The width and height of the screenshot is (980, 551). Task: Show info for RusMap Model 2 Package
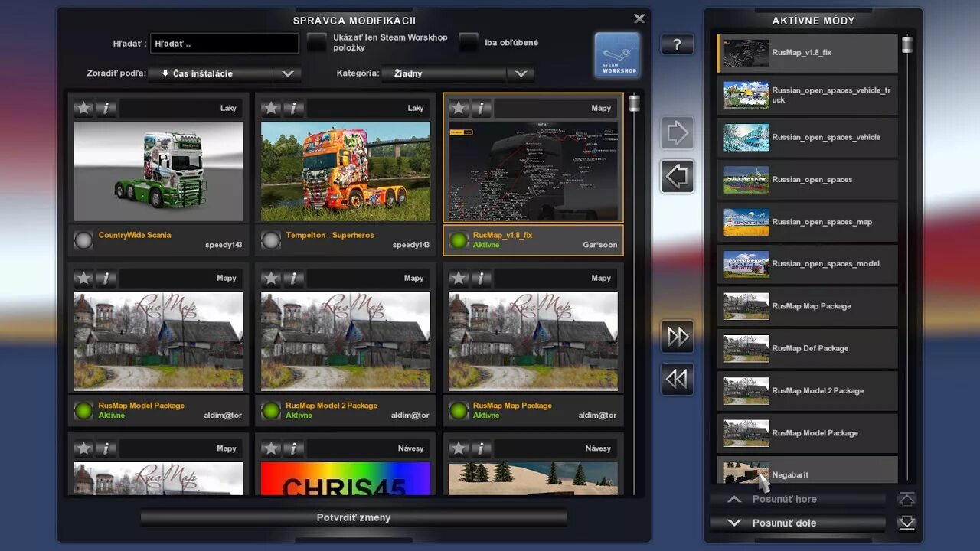(293, 278)
